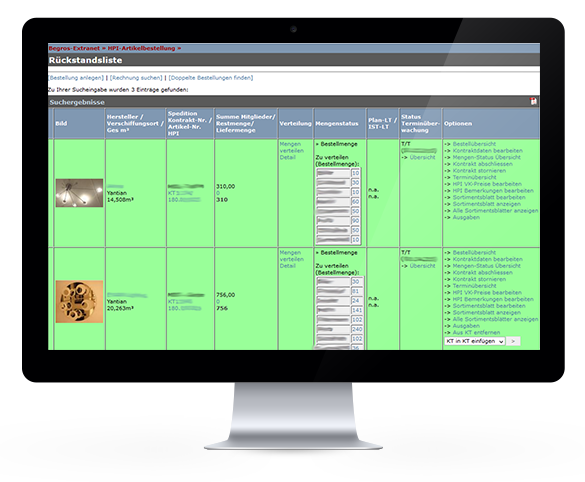Select 'Aus KT entfernen' in second row
Screen dimensions: 585x482
pyautogui.click(x=476, y=332)
